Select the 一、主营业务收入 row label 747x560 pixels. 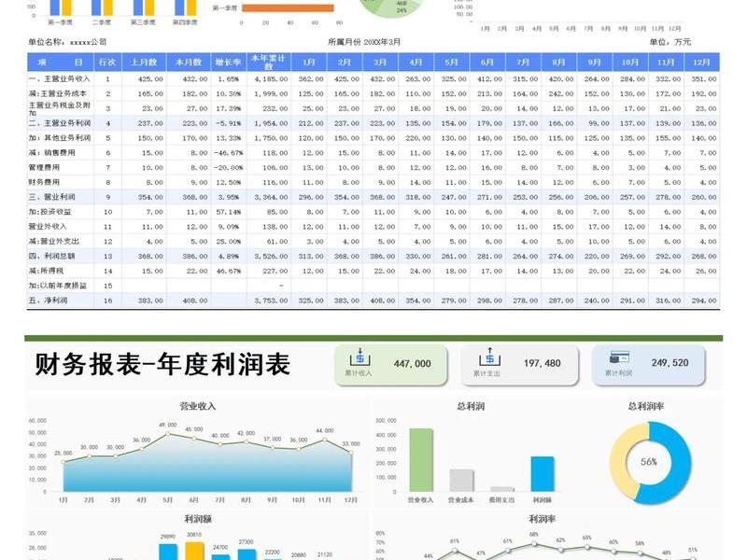(59, 78)
